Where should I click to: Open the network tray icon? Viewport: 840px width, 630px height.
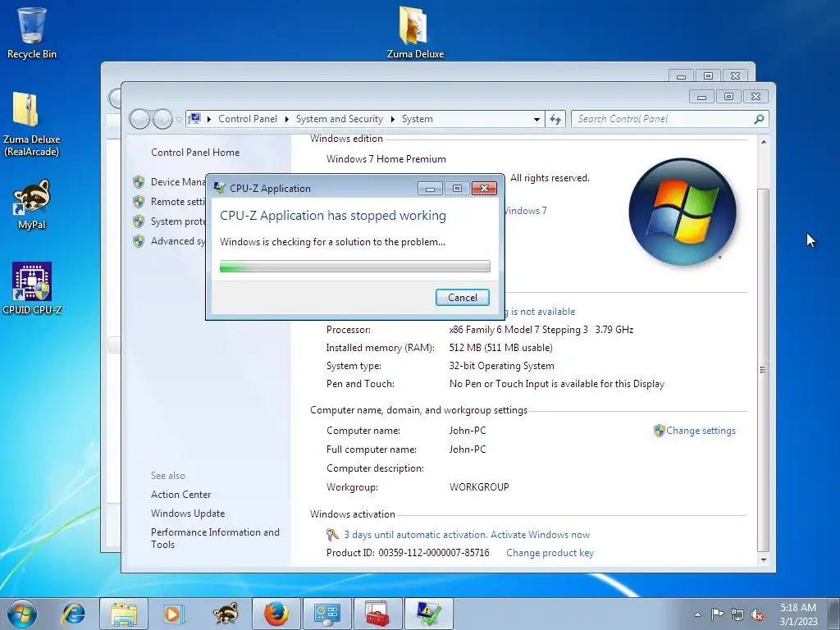click(737, 614)
